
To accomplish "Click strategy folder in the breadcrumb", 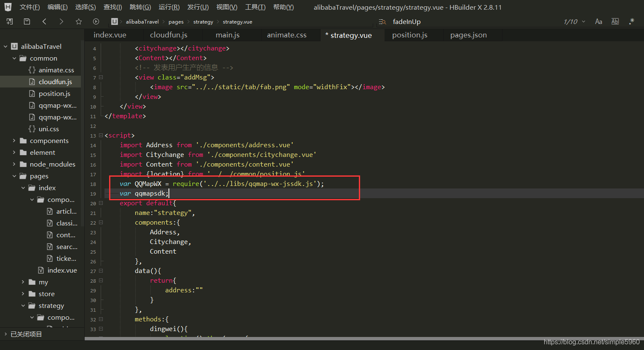I will [x=203, y=22].
